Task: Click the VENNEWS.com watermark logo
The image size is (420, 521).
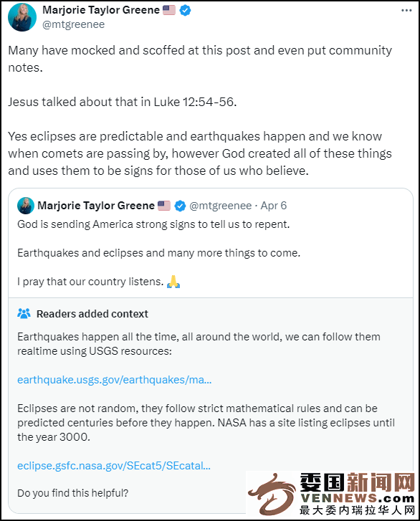Action: point(332,494)
